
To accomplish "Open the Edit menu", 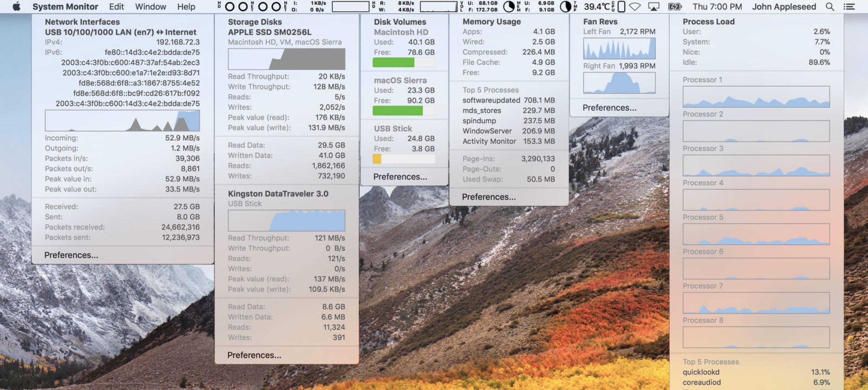I will (116, 6).
